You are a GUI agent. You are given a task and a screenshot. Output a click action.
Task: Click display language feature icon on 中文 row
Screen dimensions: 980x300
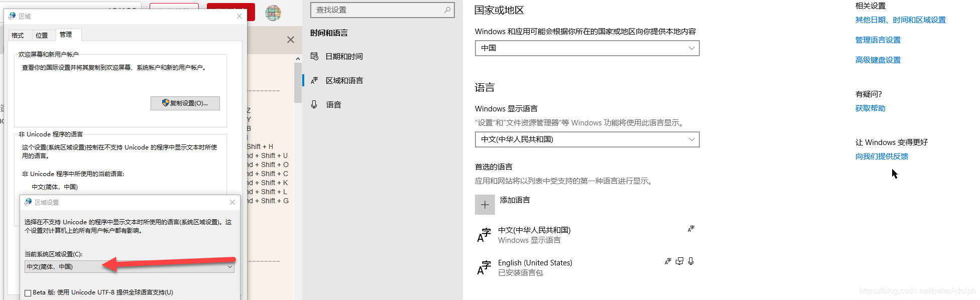point(691,229)
